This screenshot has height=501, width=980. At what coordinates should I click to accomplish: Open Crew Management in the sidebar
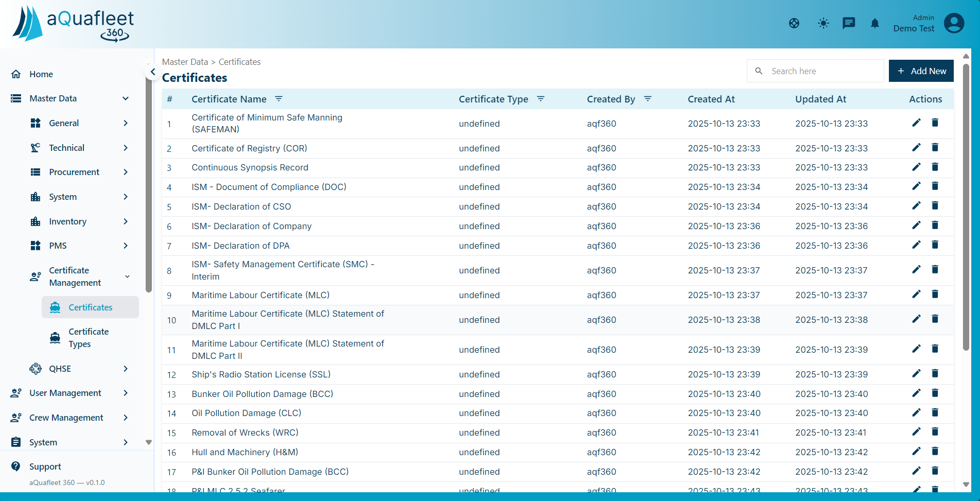pos(66,418)
